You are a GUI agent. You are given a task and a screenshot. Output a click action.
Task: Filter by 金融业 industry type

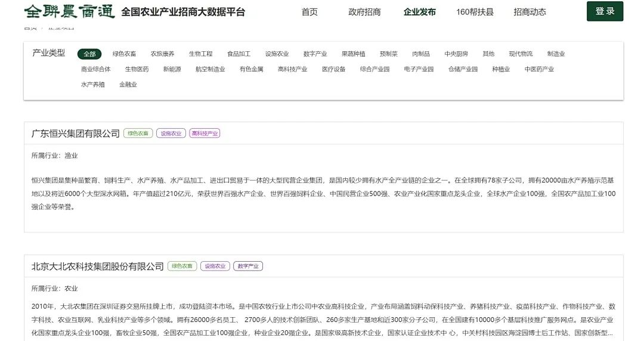click(x=128, y=84)
